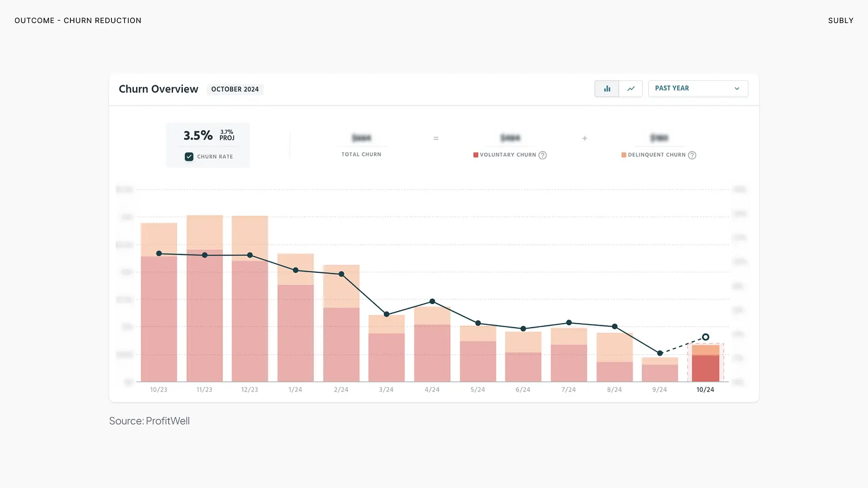The width and height of the screenshot is (868, 488).
Task: Toggle the Churn Rate checkbox
Action: [x=189, y=157]
